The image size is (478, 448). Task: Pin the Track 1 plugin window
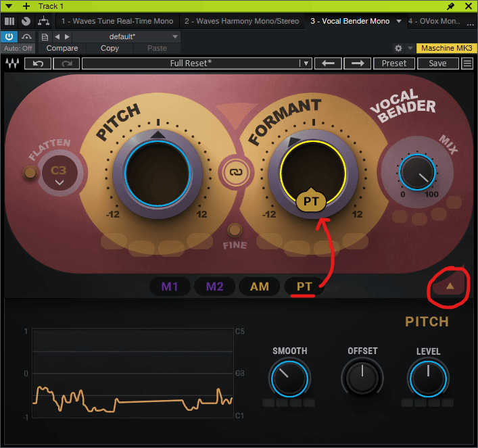(450, 6)
